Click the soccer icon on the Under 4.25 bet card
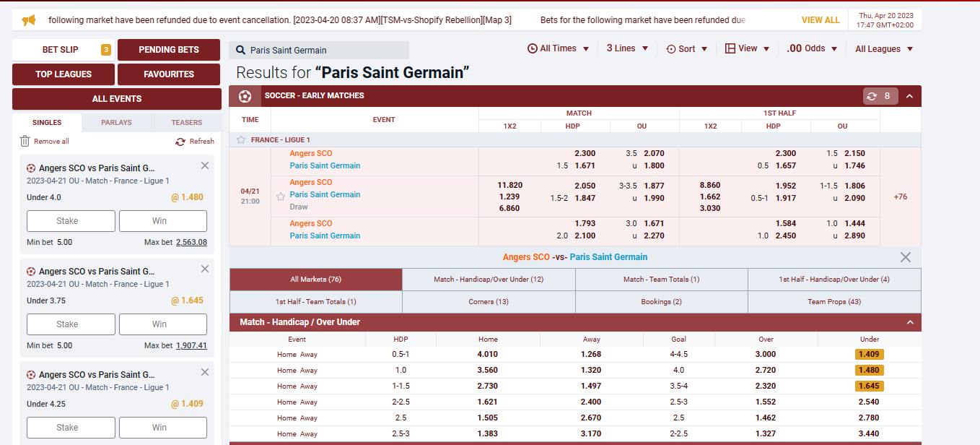The width and height of the screenshot is (980, 445). pos(31,375)
